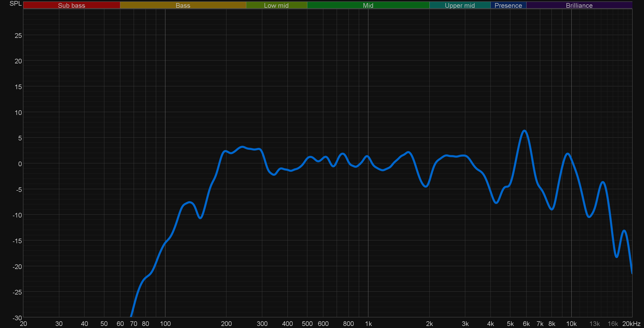Click the 20kHz axis label
This screenshot has width=644, height=328.
631,324
